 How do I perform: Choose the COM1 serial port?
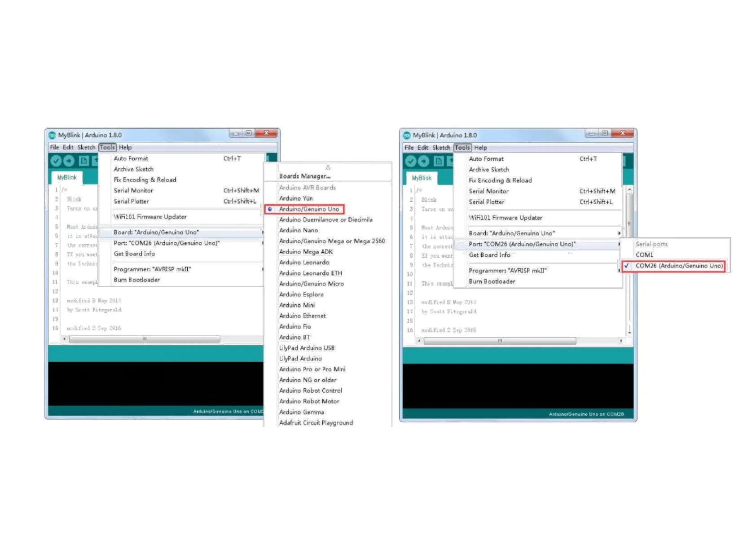point(645,255)
